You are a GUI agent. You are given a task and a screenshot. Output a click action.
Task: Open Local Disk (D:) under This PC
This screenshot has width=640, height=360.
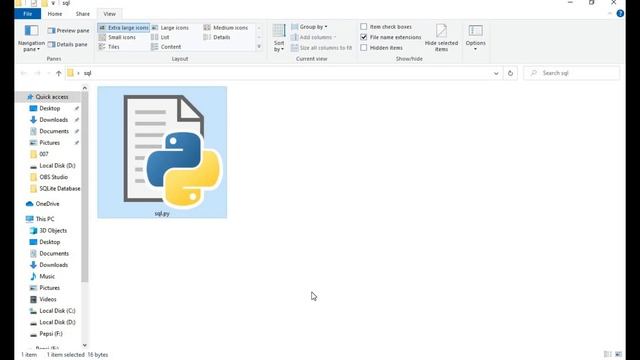[57, 322]
